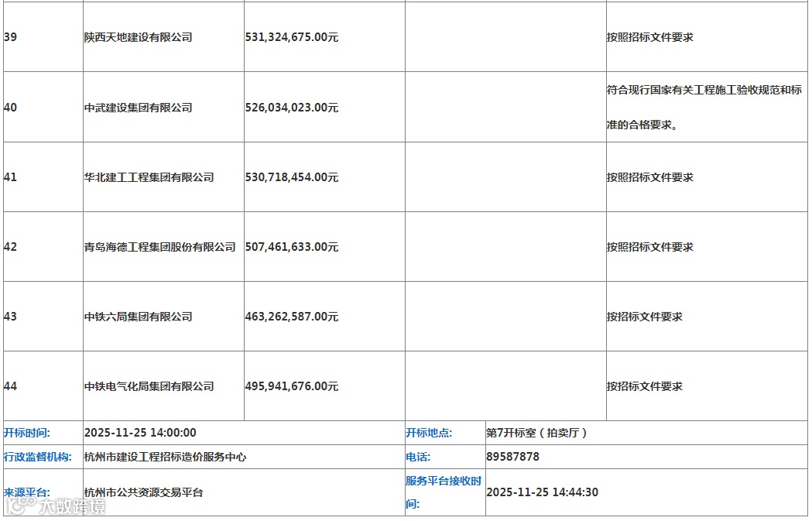Select bid amount 507,461,633.00元
The height and width of the screenshot is (521, 812).
[292, 247]
